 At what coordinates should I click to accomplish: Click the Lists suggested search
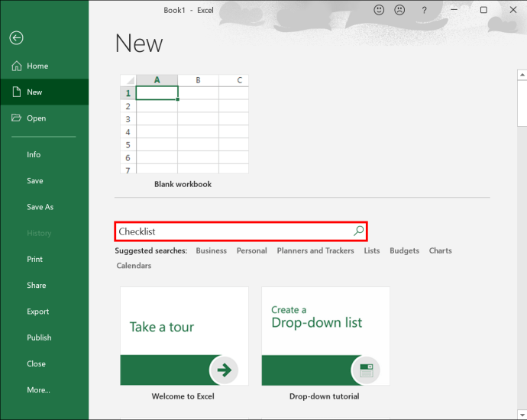click(372, 250)
